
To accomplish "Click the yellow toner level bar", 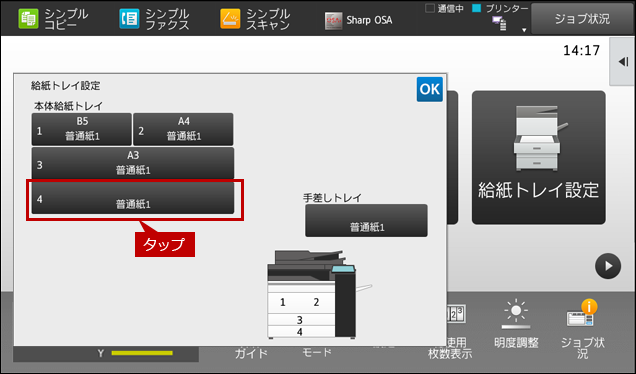I will click(142, 353).
